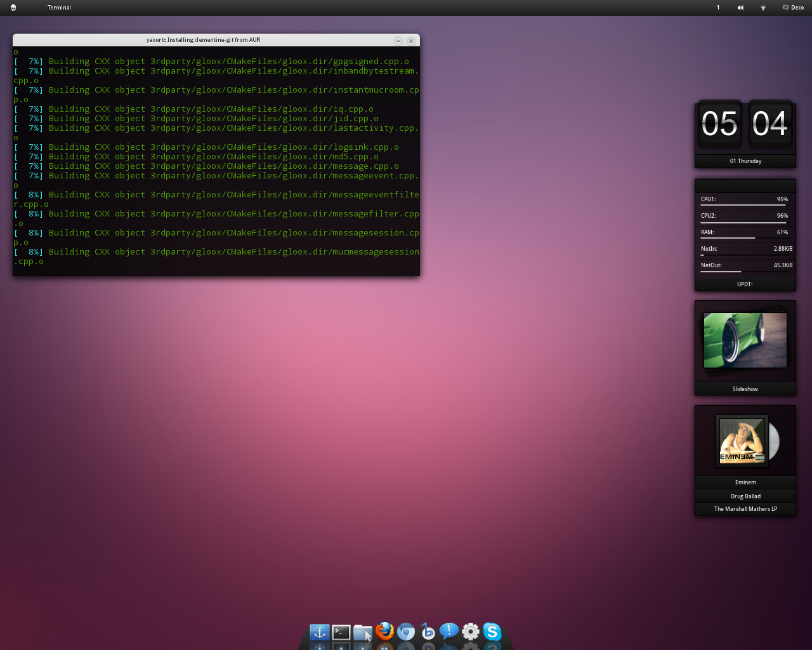Click the Eminem album cover thumbnail
Viewport: 812px width, 650px height.
742,441
